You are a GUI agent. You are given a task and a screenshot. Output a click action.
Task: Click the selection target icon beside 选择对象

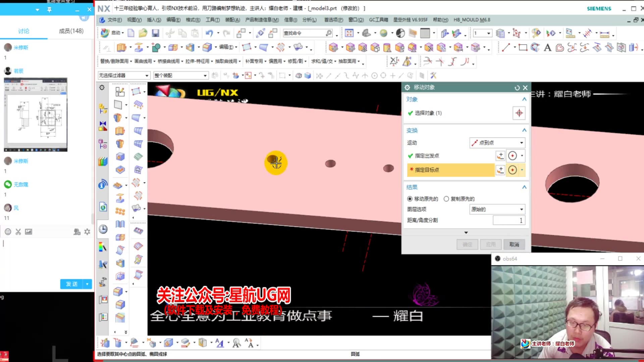[519, 113]
